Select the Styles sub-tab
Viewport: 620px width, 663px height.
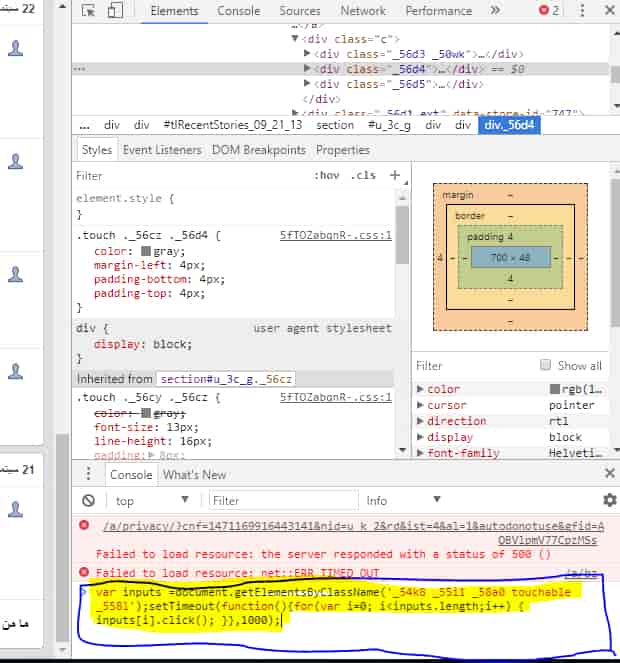[x=97, y=150]
